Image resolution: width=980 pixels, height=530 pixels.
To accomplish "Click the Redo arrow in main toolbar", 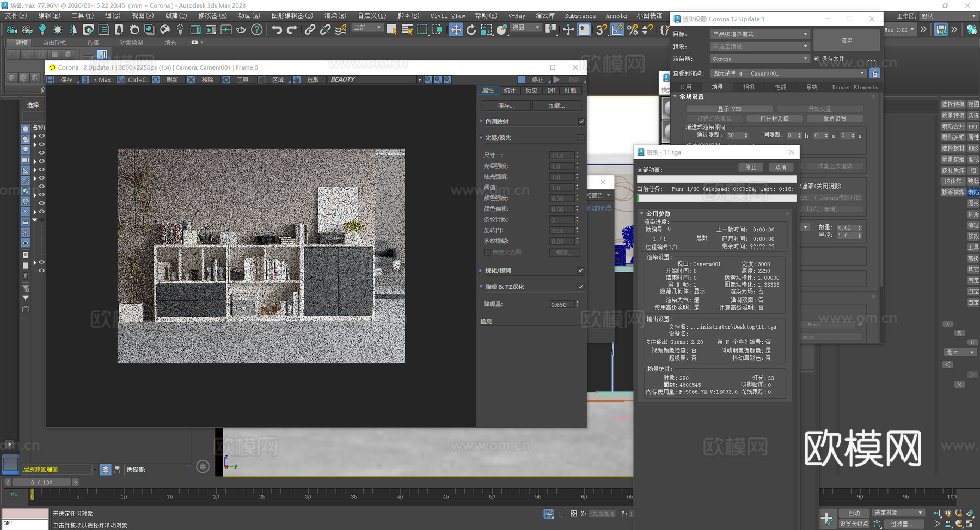I will coord(292,29).
